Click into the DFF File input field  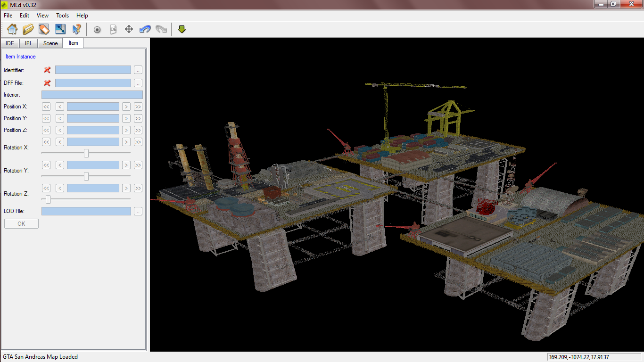93,83
